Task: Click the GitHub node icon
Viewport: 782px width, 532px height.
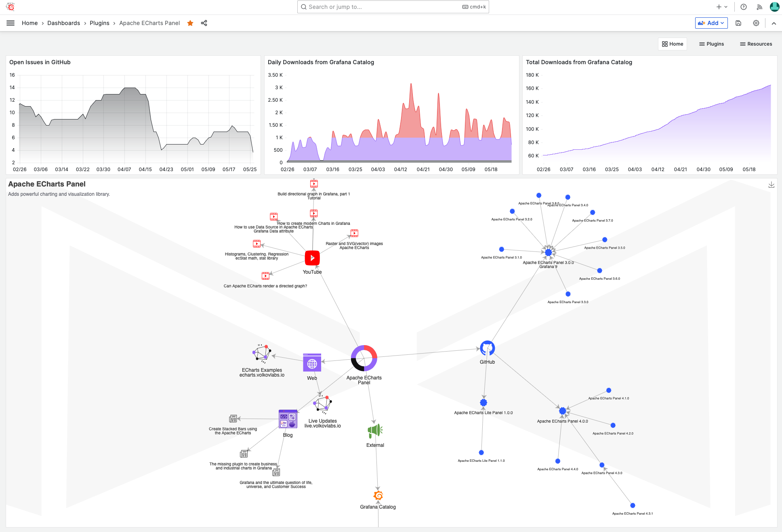Action: coord(487,348)
